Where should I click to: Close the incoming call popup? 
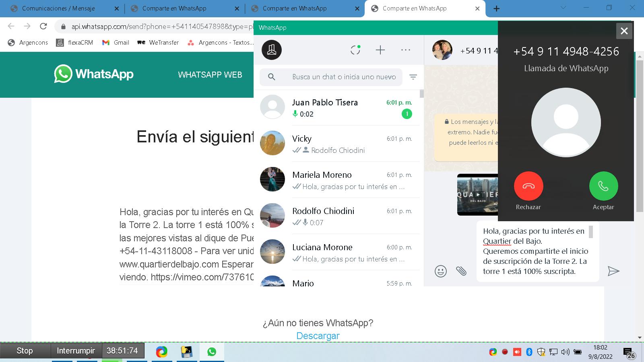click(x=624, y=31)
